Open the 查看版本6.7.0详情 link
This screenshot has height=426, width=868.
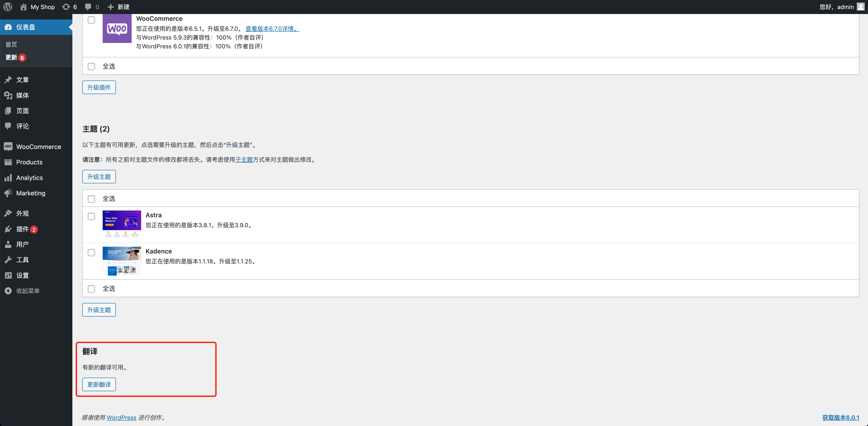[x=272, y=29]
